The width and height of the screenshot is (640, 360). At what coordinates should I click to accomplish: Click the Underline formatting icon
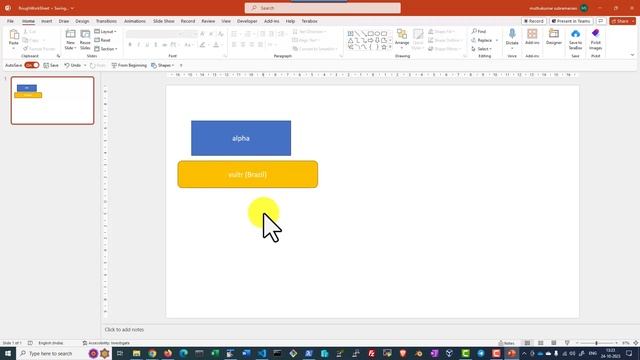pos(147,45)
